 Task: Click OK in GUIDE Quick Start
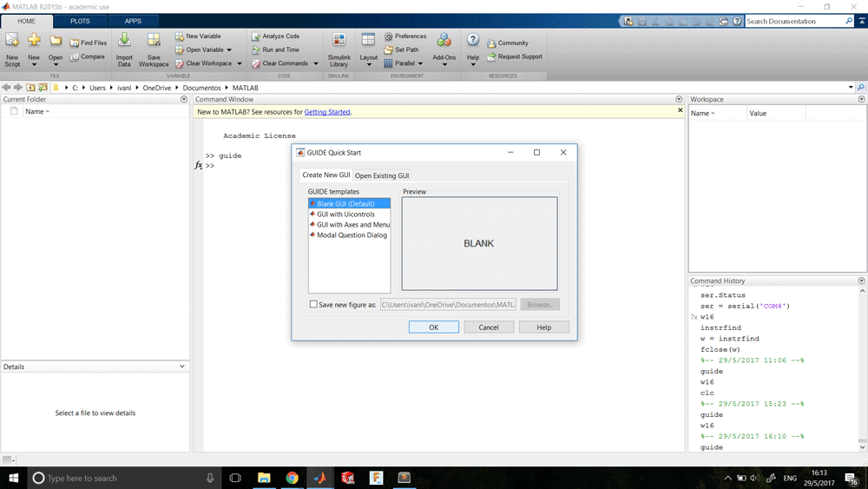click(433, 327)
